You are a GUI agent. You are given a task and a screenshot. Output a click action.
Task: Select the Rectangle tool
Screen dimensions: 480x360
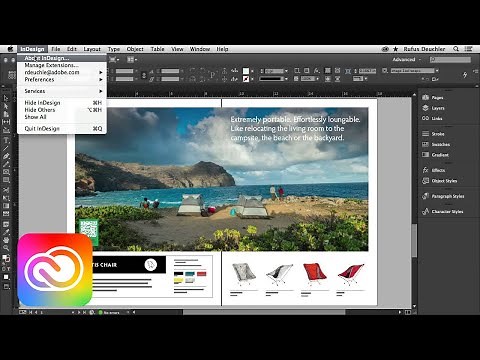pos(6,180)
